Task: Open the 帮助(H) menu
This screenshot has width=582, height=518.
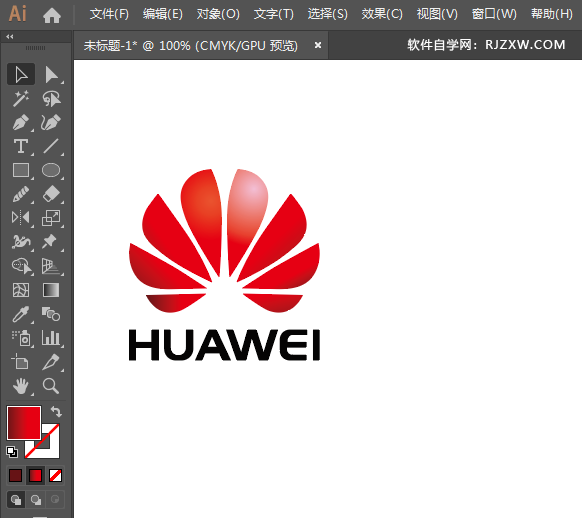Action: click(552, 14)
